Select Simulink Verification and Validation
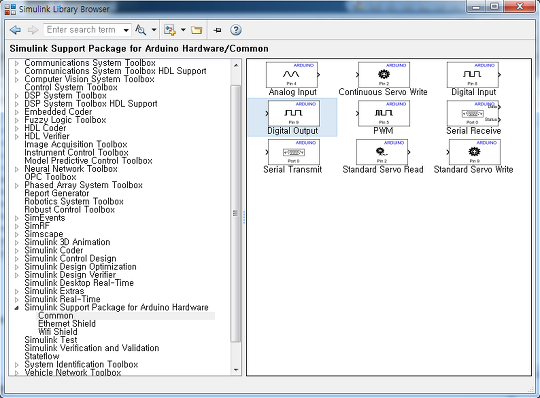This screenshot has width=540, height=398. pos(92,348)
